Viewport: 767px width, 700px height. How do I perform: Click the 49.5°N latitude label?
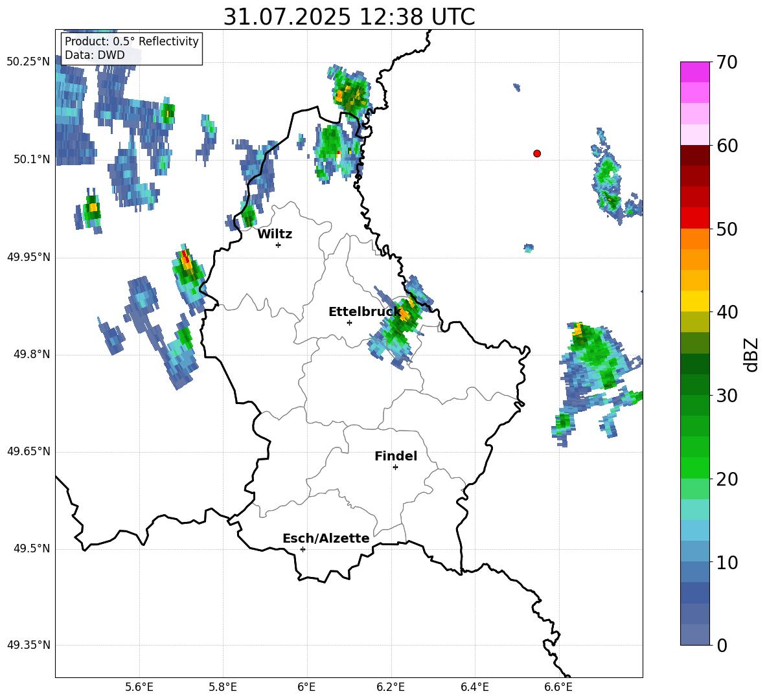pos(32,548)
